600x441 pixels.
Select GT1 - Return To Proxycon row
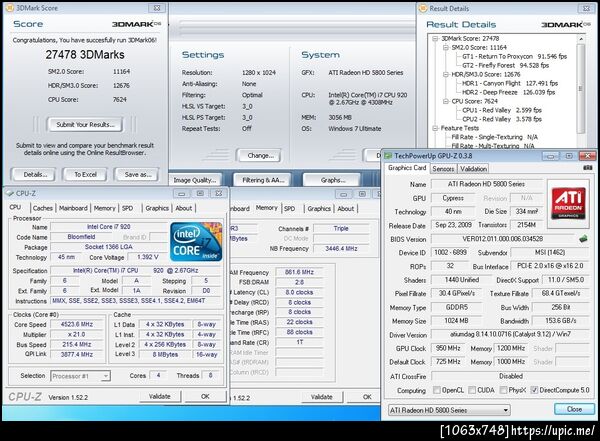[514, 56]
